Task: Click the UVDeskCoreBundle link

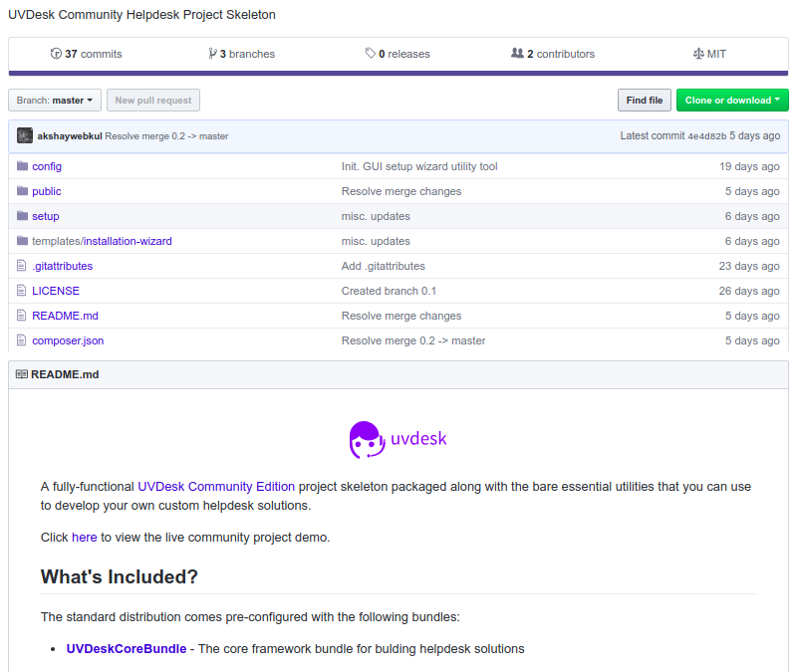Action: click(127, 649)
